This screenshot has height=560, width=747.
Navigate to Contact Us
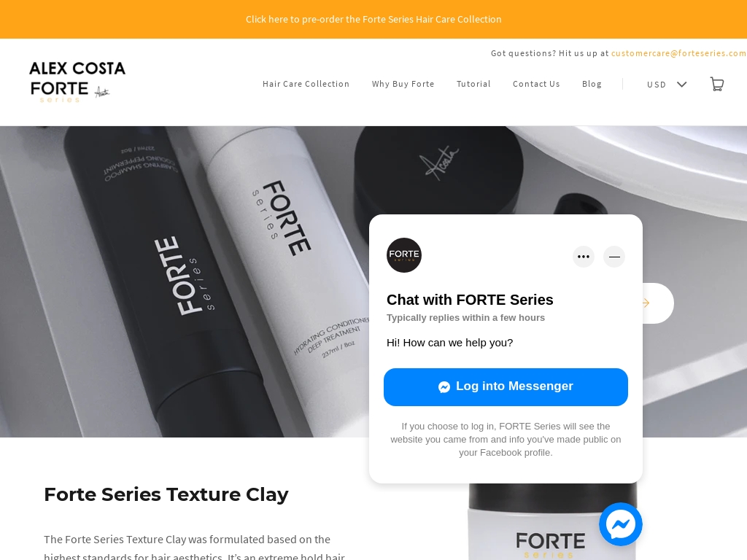pos(536,84)
